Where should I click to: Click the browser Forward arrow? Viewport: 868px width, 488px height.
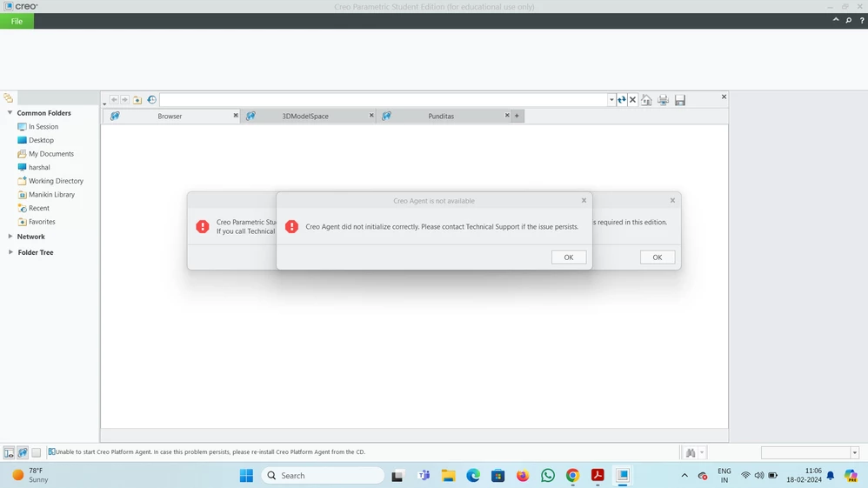point(124,100)
